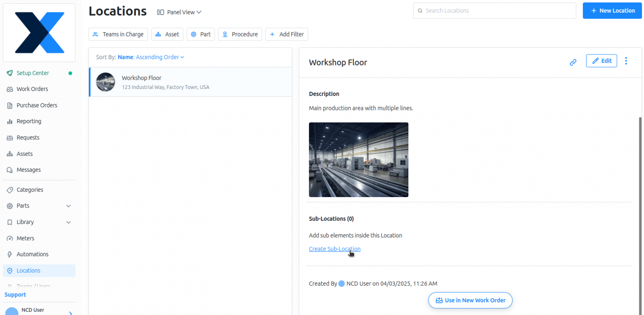Click the copy link icon near Edit

[573, 62]
